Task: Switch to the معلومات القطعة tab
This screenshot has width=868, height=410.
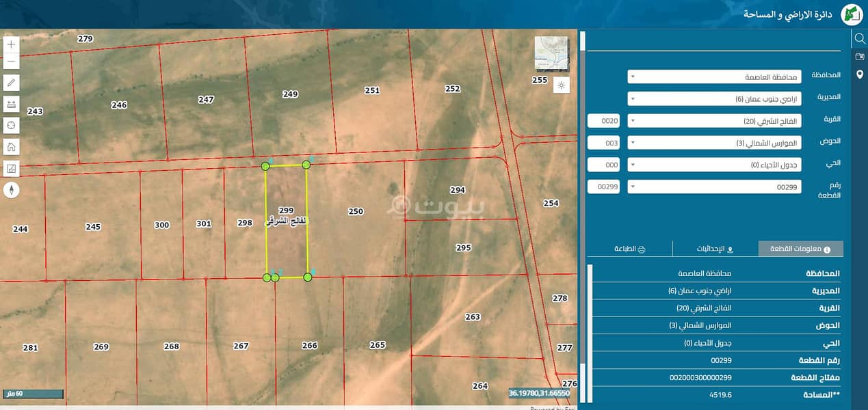Action: [800, 249]
